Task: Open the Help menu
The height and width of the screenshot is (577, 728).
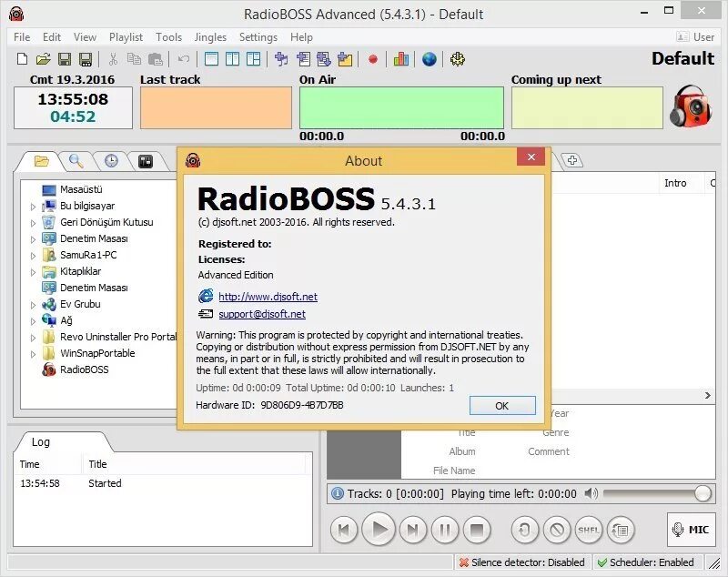Action: (x=301, y=37)
